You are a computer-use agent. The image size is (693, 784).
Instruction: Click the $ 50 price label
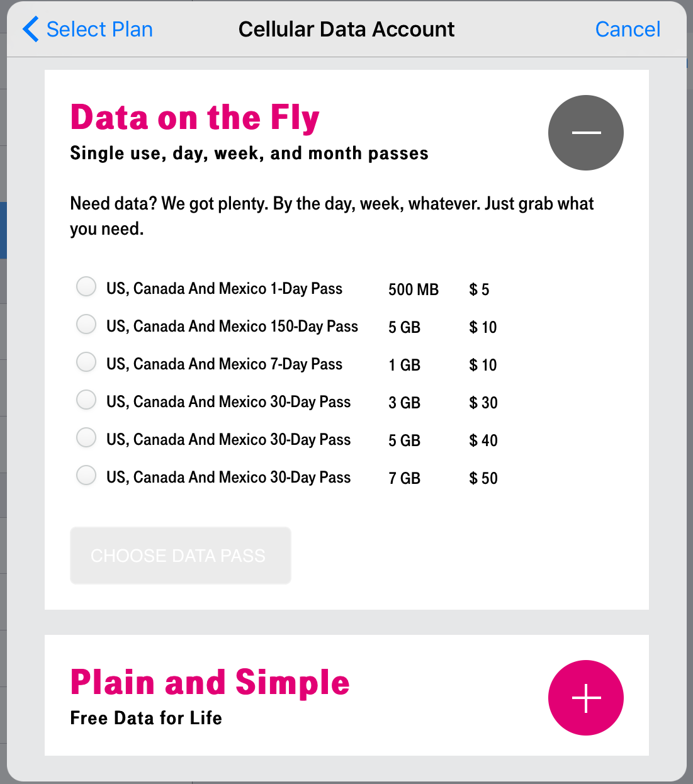pyautogui.click(x=483, y=478)
